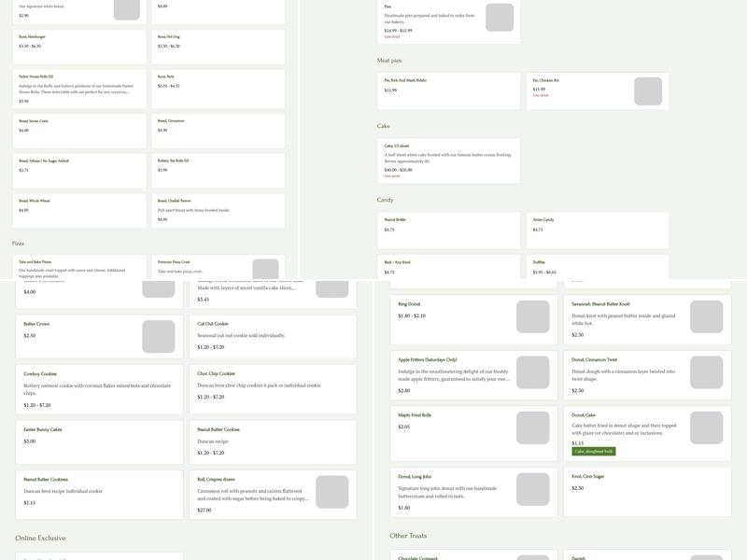Open the Donut, Cinnamon Twist thumbnail
The width and height of the screenshot is (747, 560).
[x=706, y=372]
